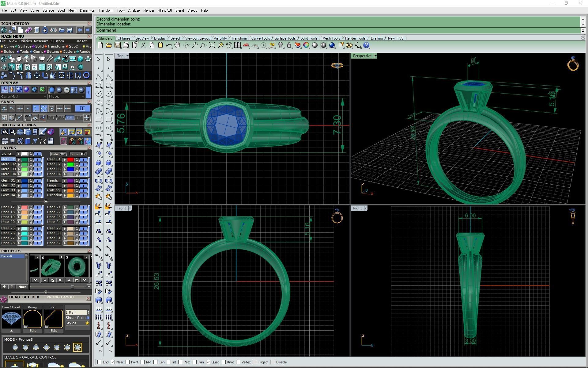Viewport: 588px width, 368px height.
Task: Select the Pan hand tool
Action: pyautogui.click(x=177, y=45)
